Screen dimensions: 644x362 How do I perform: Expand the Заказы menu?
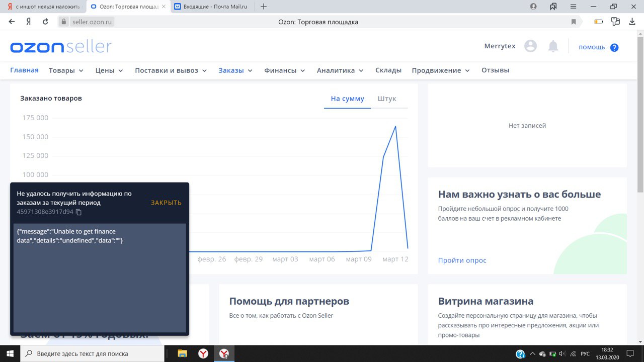coord(235,70)
